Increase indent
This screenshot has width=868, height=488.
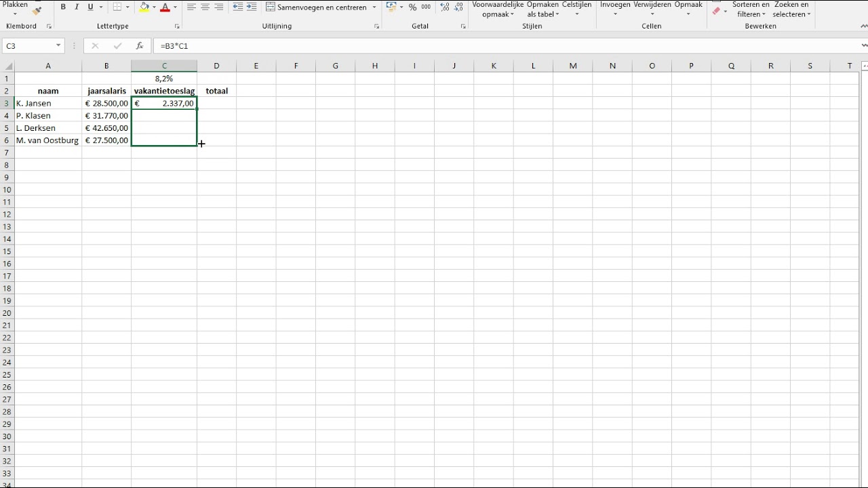pyautogui.click(x=252, y=7)
